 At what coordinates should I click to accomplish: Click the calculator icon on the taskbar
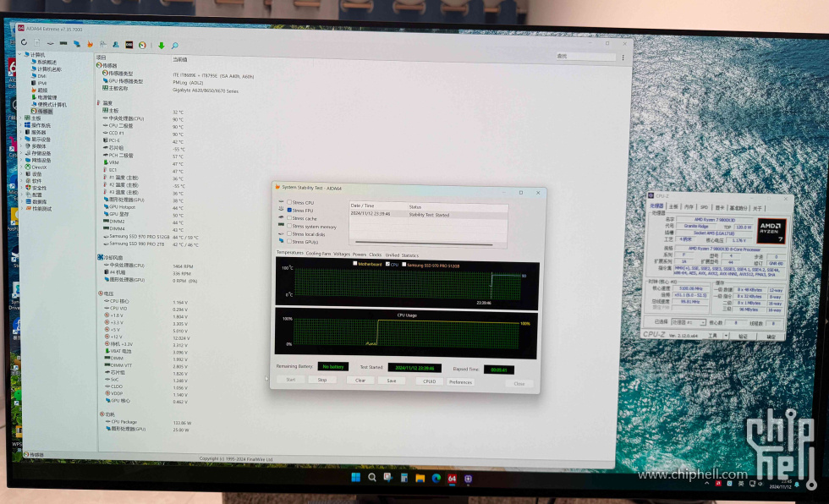pos(404,478)
